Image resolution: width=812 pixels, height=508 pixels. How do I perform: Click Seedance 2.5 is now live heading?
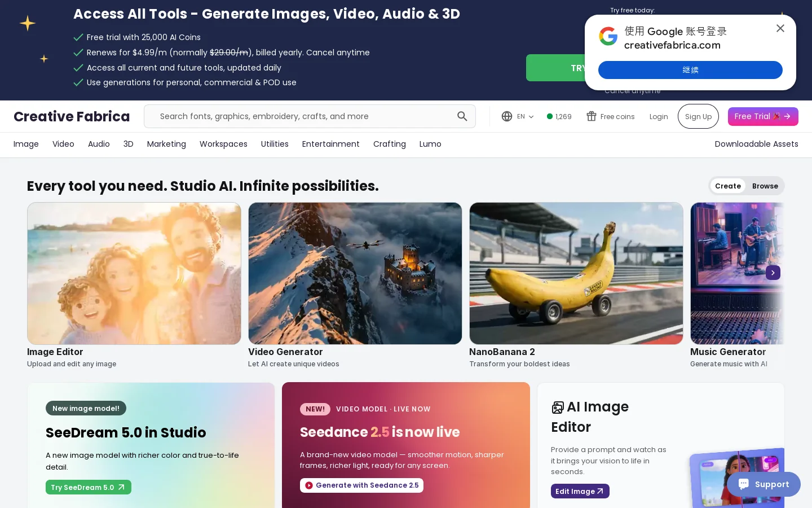(379, 432)
